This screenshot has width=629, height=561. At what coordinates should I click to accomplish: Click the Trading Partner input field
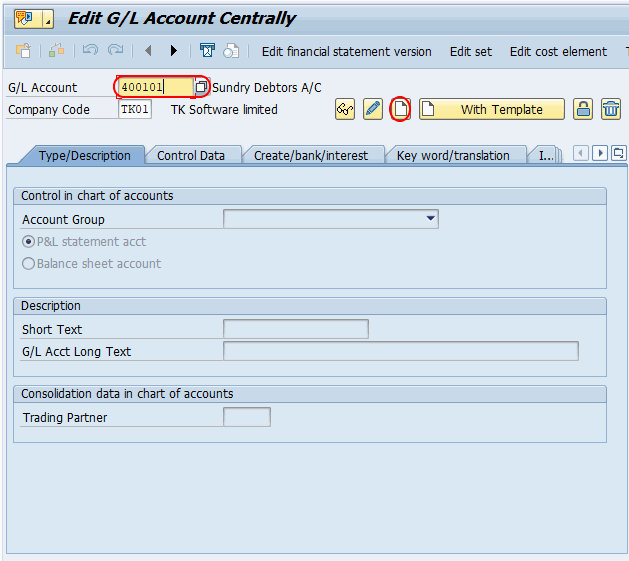click(247, 417)
